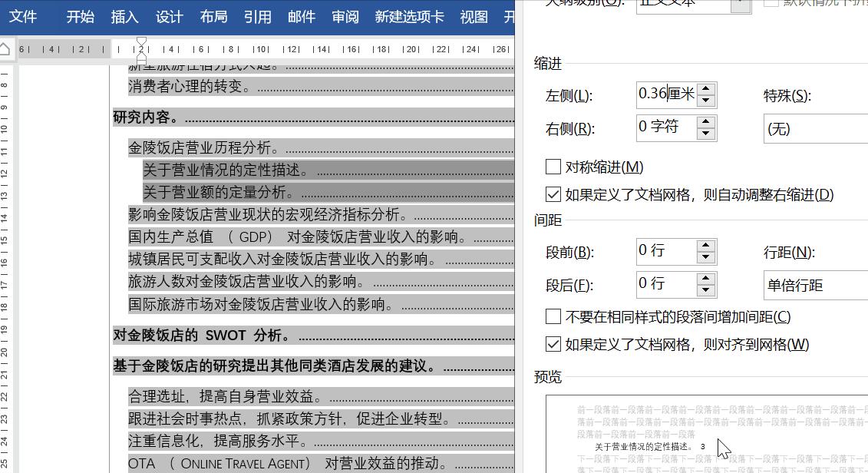Open the 文件 menu
Image resolution: width=868 pixels, height=473 pixels.
click(24, 17)
